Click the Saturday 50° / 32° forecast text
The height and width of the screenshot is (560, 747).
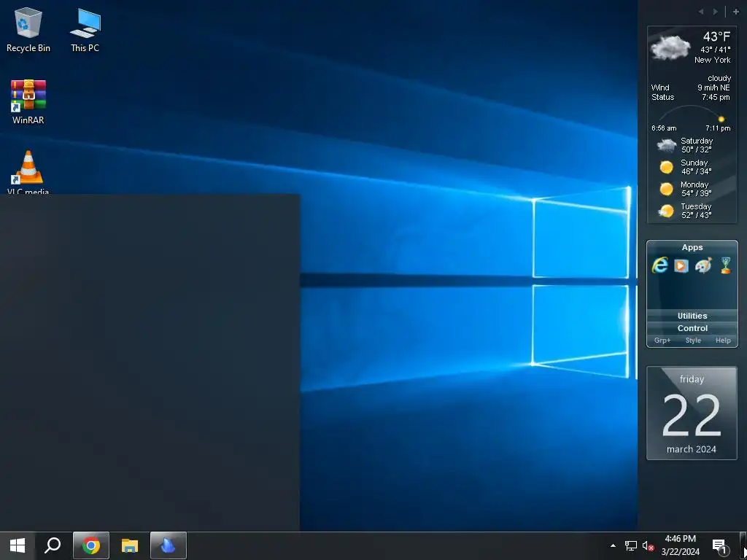point(697,145)
